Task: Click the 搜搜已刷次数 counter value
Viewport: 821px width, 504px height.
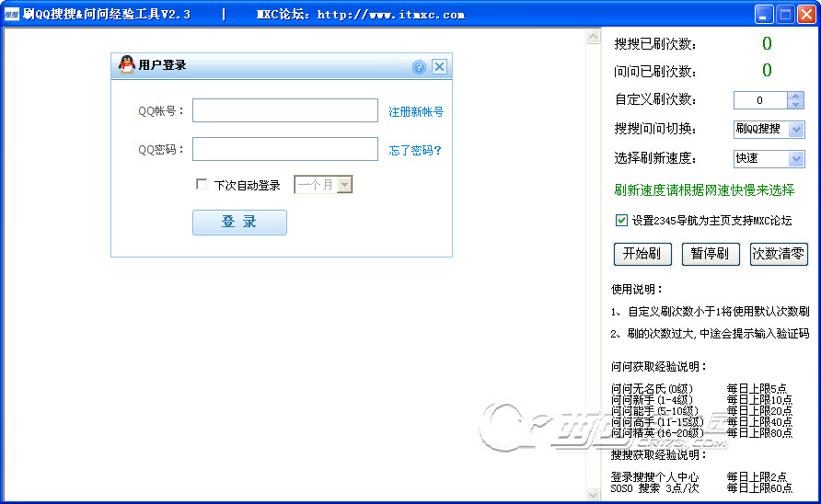Action: (x=767, y=43)
